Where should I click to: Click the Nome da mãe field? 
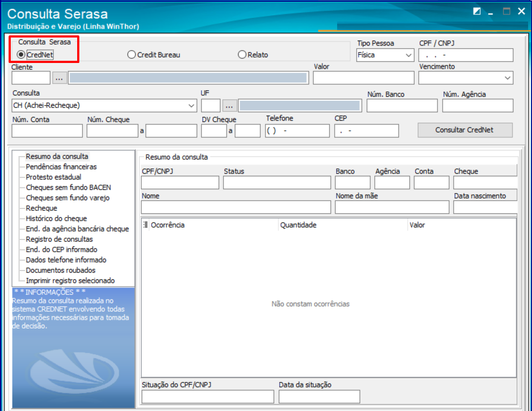tap(392, 207)
